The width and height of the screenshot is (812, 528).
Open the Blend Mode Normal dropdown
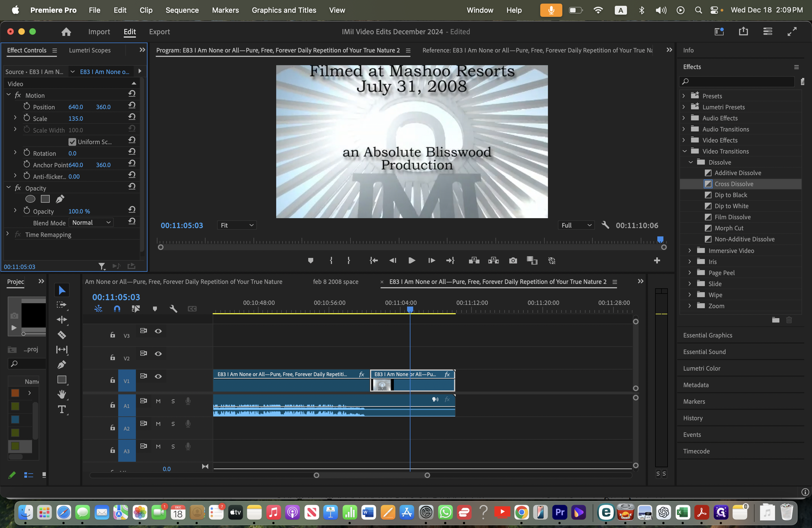tap(91, 222)
